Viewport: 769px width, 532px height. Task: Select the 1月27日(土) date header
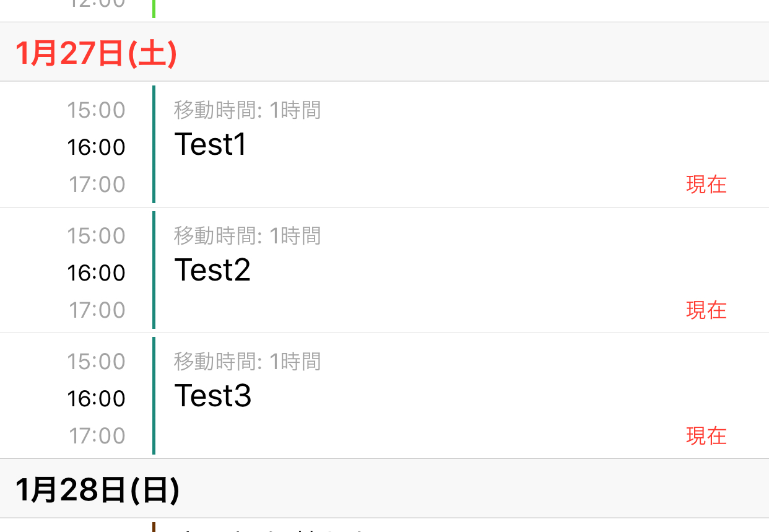tap(96, 53)
